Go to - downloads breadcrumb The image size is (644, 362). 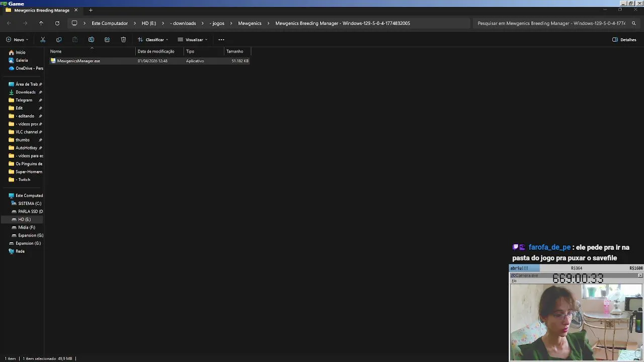[183, 23]
